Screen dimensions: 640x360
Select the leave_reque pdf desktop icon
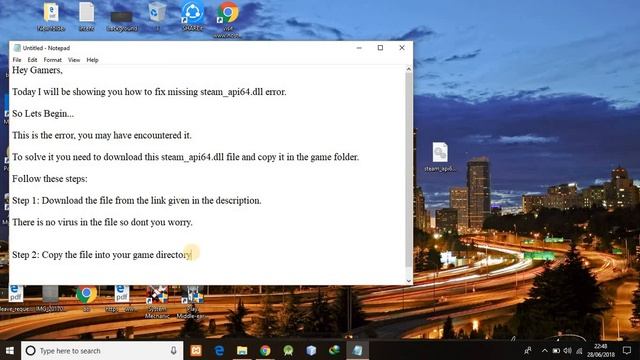click(16, 299)
